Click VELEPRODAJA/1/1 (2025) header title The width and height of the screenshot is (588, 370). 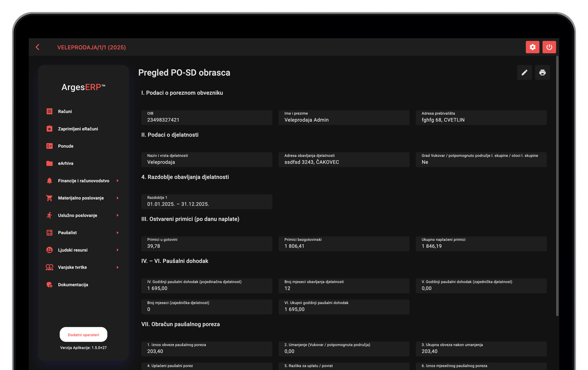(92, 47)
